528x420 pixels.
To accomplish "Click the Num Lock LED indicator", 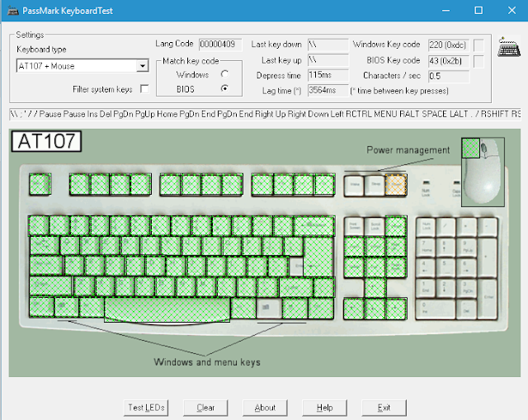I will 426,183.
